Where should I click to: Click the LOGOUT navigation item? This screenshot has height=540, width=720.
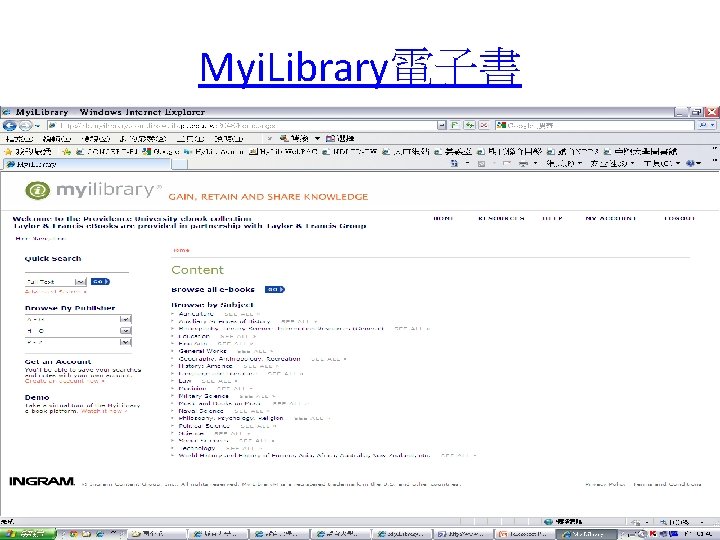coord(679,219)
